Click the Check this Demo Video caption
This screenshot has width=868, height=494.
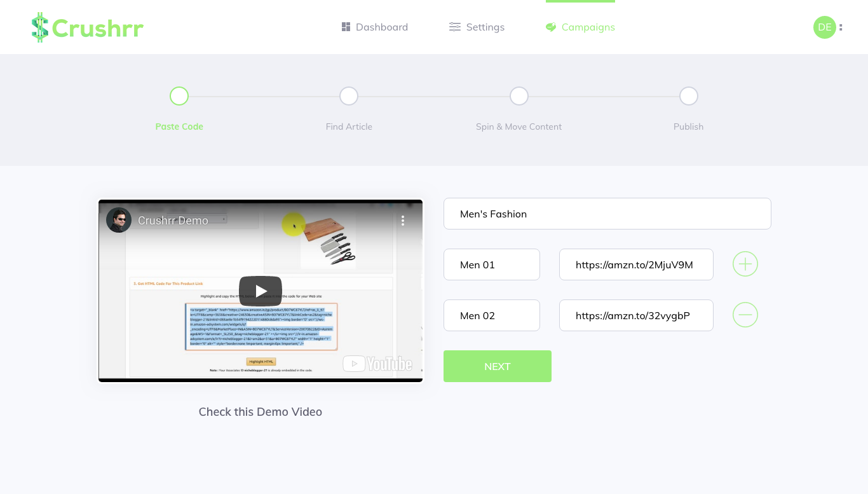(261, 411)
